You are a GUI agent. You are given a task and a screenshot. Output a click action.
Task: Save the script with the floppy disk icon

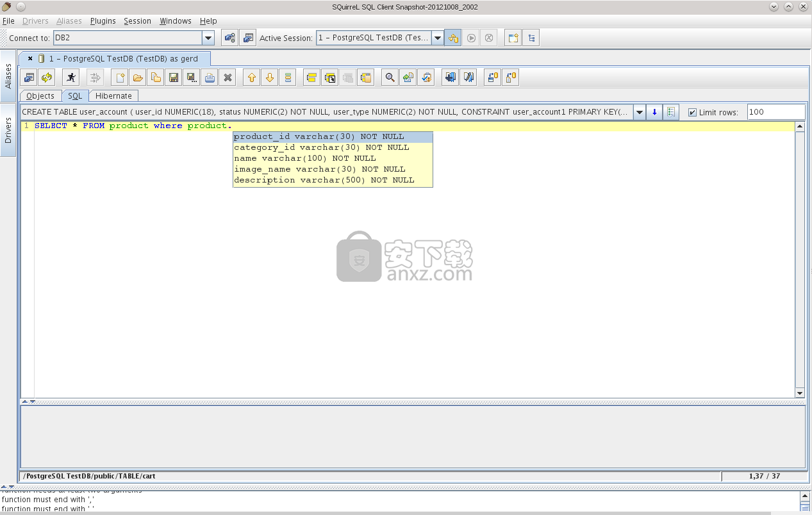click(x=173, y=78)
